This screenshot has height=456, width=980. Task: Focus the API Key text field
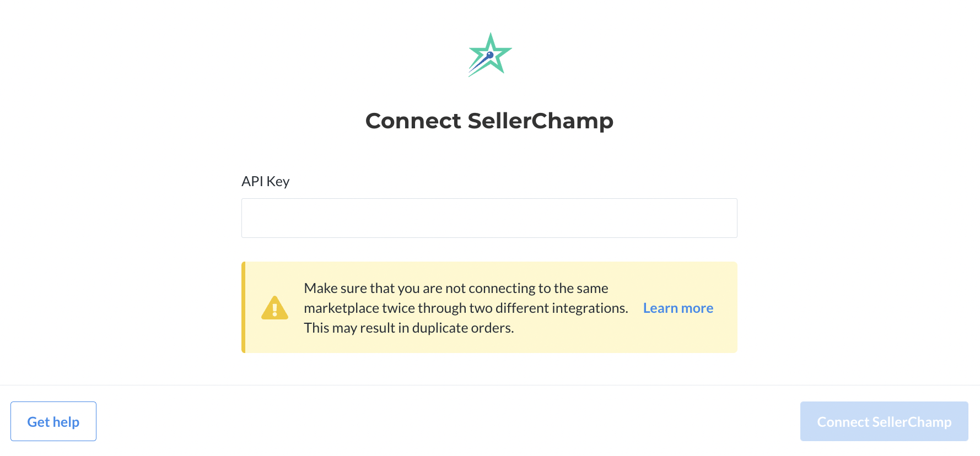(x=489, y=218)
